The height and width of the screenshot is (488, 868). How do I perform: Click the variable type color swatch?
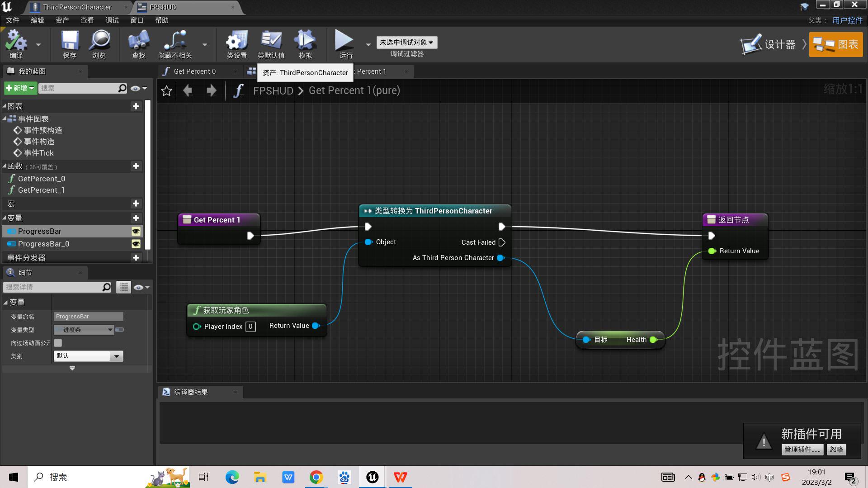[119, 330]
